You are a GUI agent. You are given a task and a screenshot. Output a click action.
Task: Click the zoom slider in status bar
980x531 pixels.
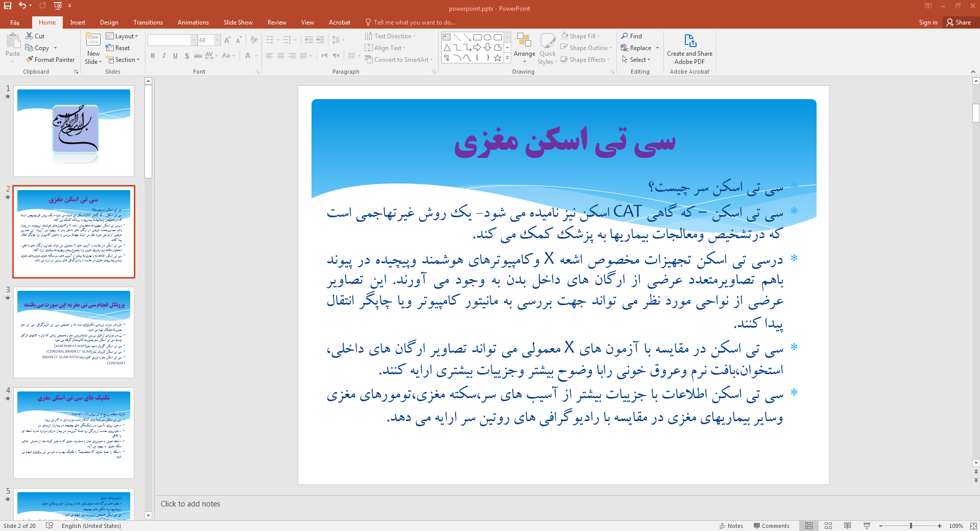pyautogui.click(x=911, y=526)
